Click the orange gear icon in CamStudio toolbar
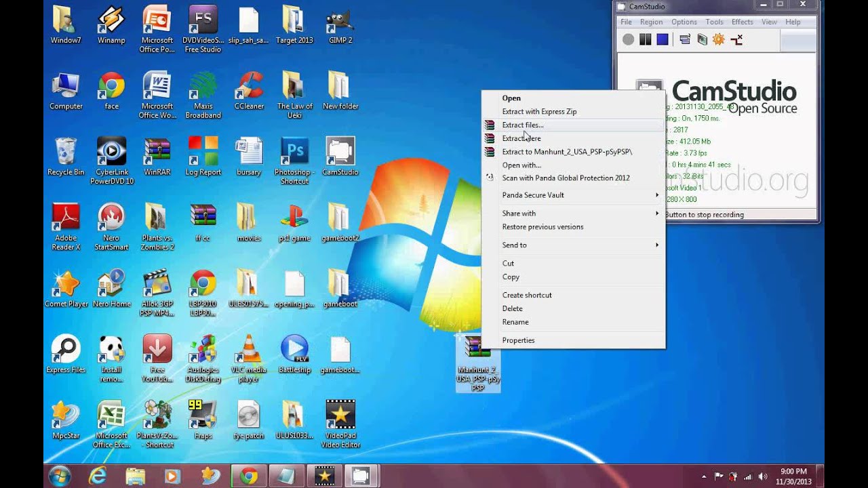This screenshot has width=868, height=488. (x=719, y=40)
